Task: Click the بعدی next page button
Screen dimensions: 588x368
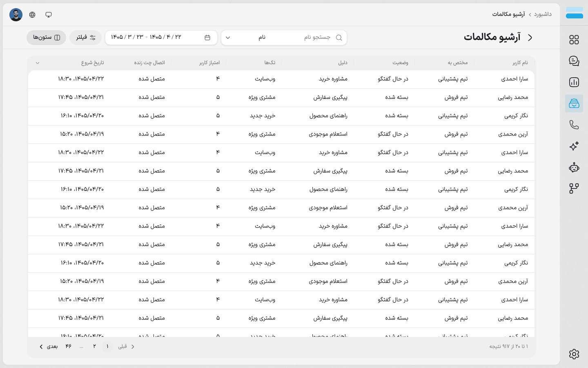Action: pos(49,346)
